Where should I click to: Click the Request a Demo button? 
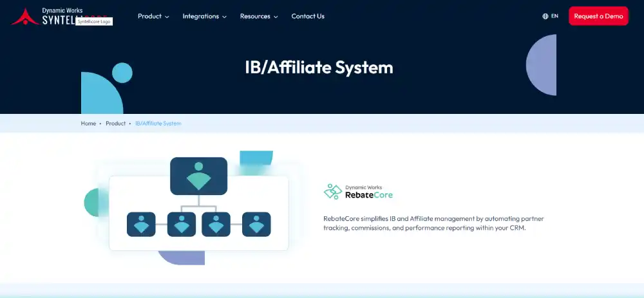click(x=598, y=16)
